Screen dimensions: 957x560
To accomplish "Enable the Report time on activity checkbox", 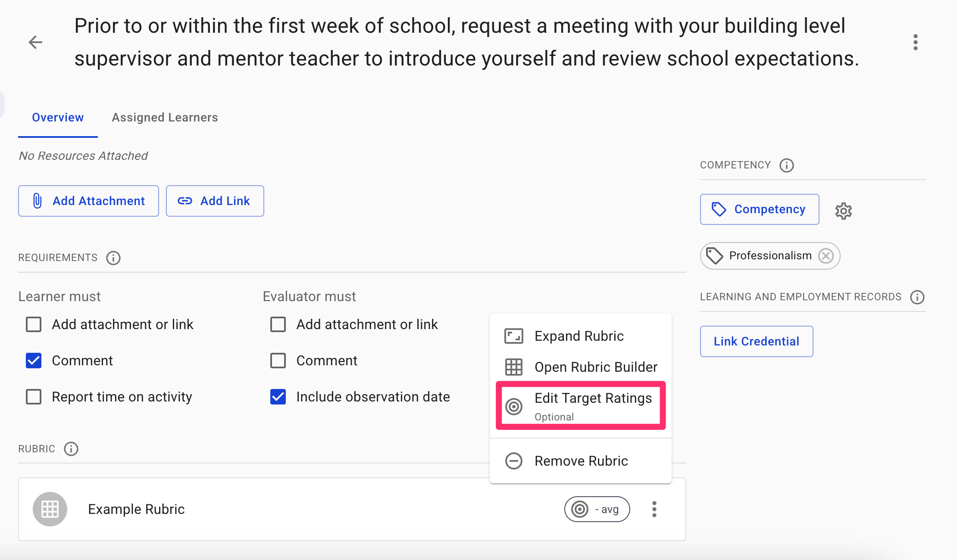I will tap(34, 397).
